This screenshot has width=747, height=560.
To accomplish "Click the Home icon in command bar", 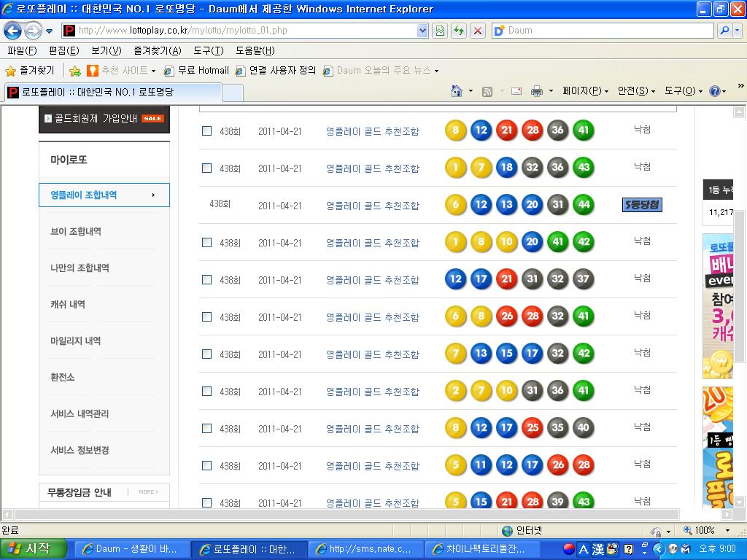I will pos(457,91).
